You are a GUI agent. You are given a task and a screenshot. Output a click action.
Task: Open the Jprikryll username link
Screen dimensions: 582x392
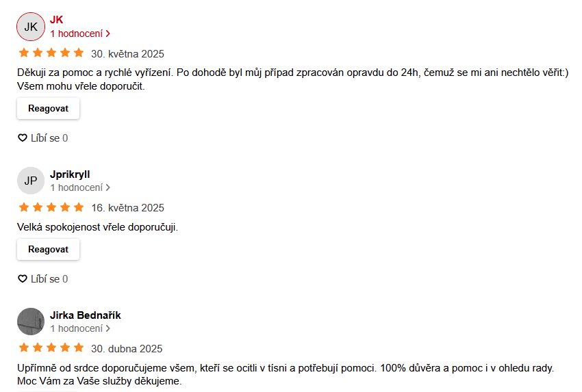pos(70,174)
